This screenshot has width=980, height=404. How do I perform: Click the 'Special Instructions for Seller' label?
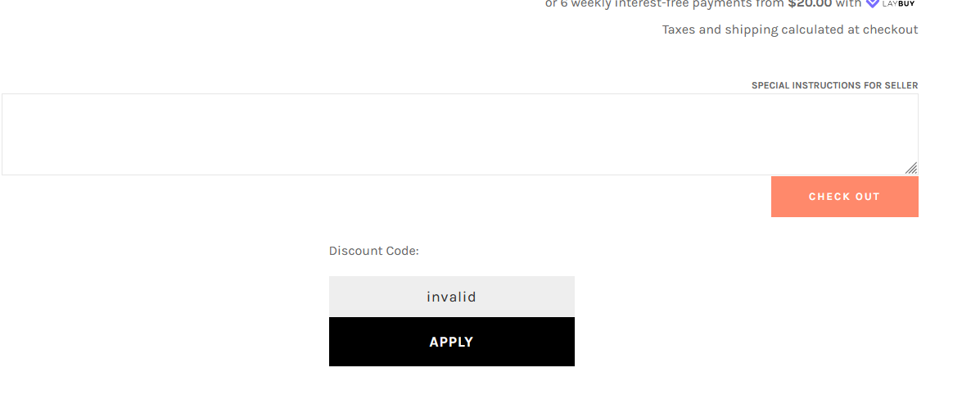click(834, 85)
